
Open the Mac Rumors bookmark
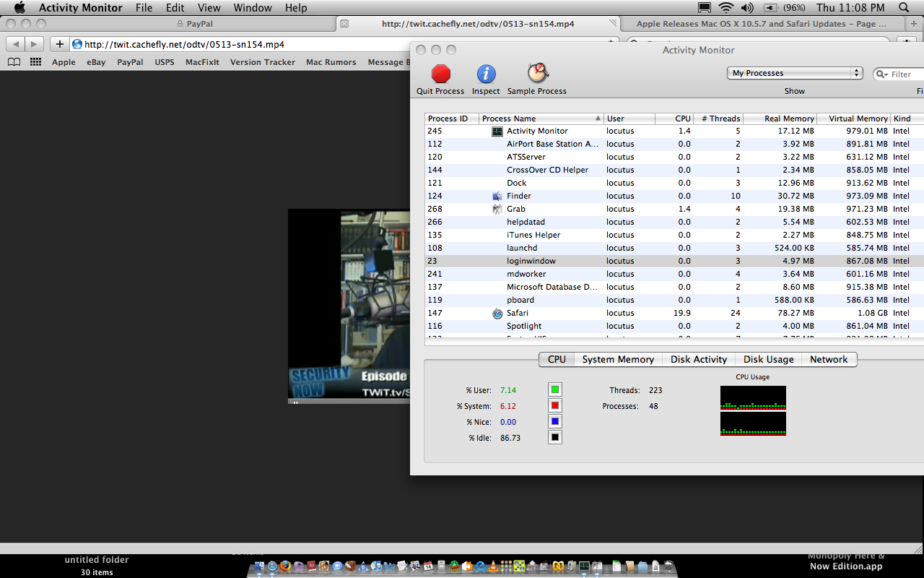[x=331, y=62]
